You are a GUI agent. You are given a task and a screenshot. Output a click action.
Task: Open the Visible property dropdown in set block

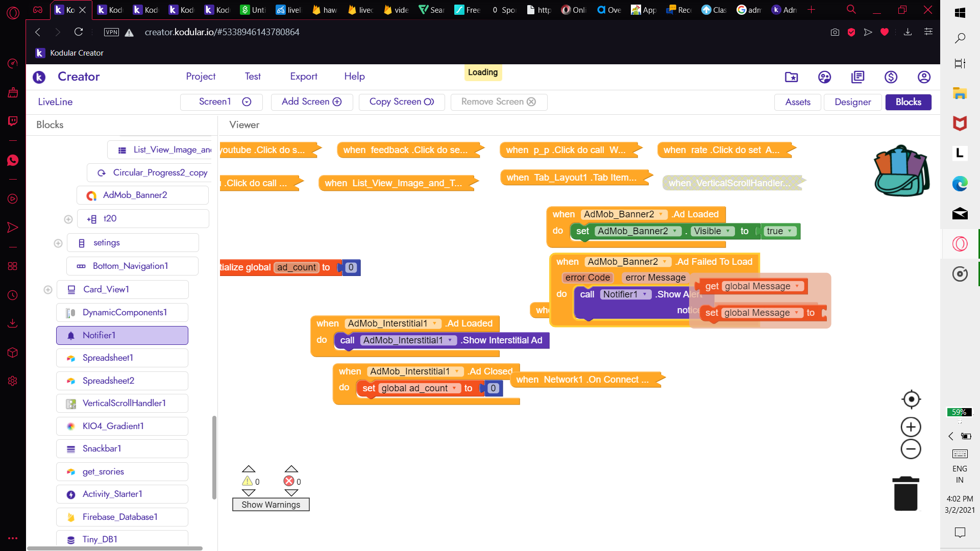point(728,231)
